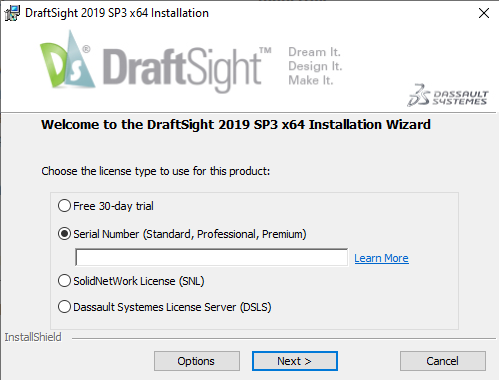The image size is (499, 380).
Task: Click the installer icon in title bar
Action: (12, 13)
